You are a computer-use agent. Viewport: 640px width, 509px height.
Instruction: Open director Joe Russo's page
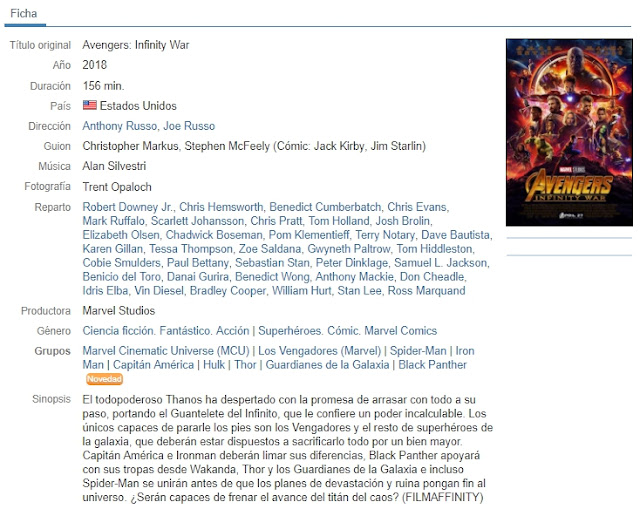point(189,126)
